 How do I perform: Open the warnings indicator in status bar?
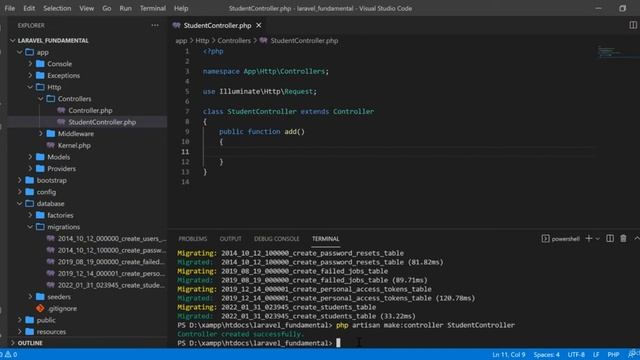(x=11, y=354)
